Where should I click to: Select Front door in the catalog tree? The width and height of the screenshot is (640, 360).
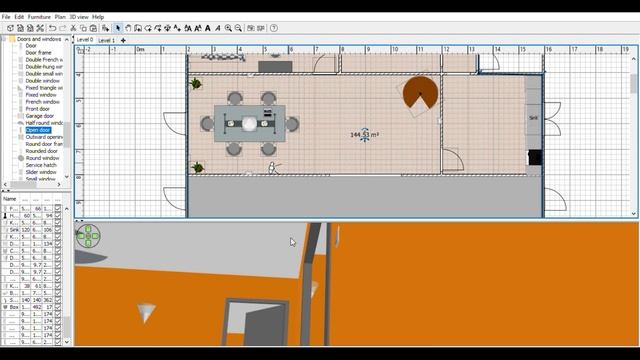coord(38,109)
